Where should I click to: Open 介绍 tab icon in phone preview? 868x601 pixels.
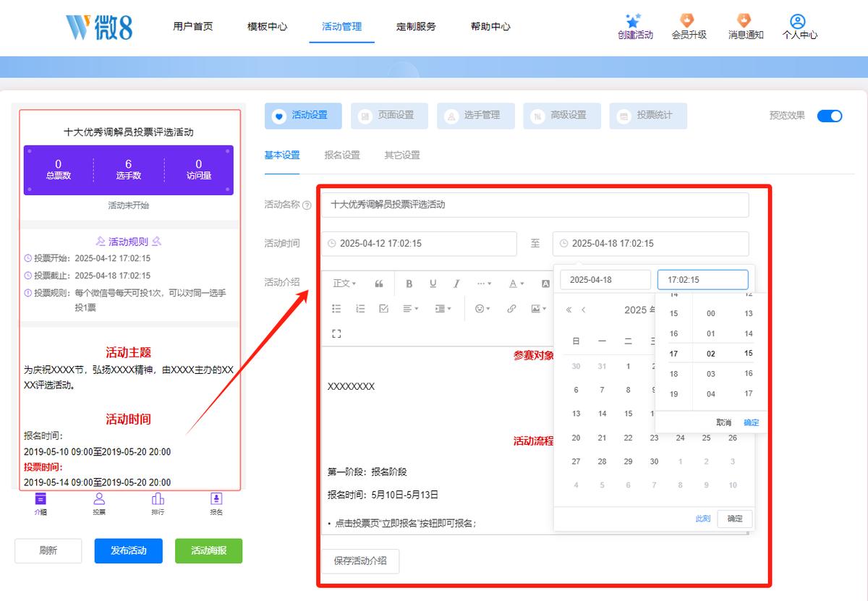point(41,498)
